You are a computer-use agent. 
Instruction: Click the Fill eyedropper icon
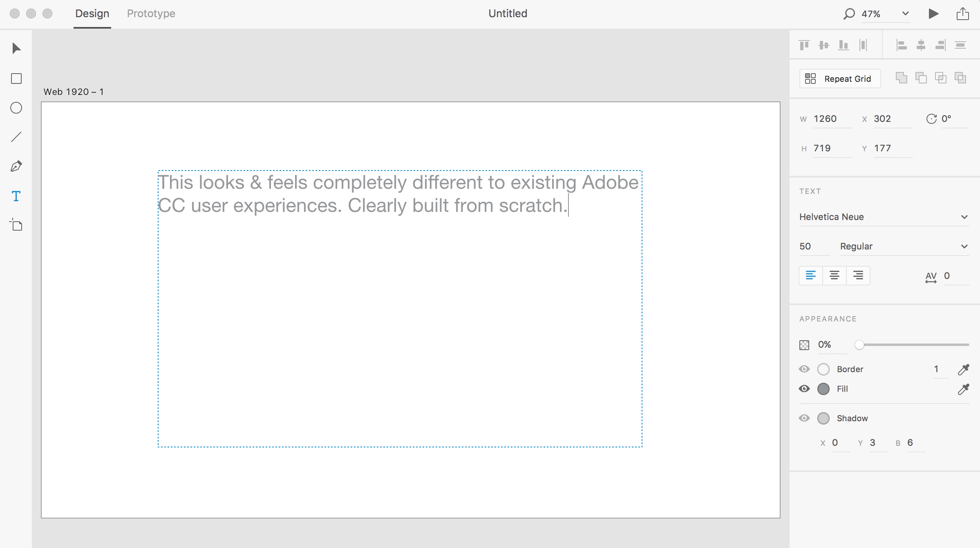pos(963,389)
